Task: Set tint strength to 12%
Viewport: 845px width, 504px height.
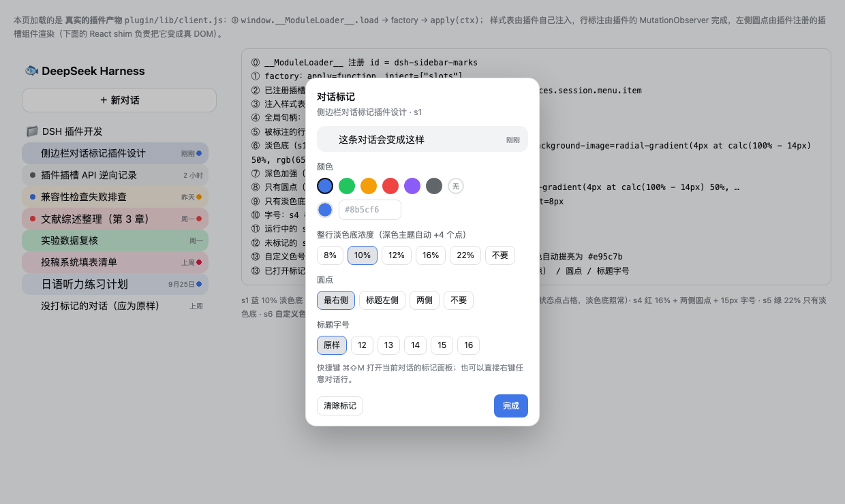Action: [396, 255]
